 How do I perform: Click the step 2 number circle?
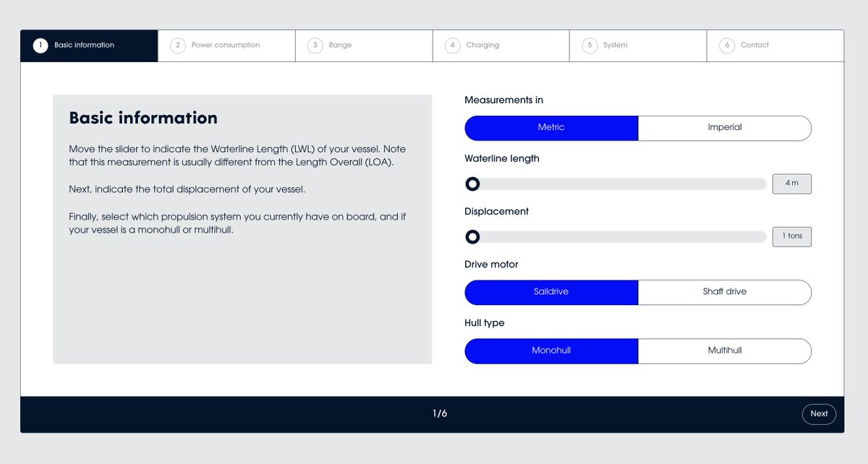178,46
